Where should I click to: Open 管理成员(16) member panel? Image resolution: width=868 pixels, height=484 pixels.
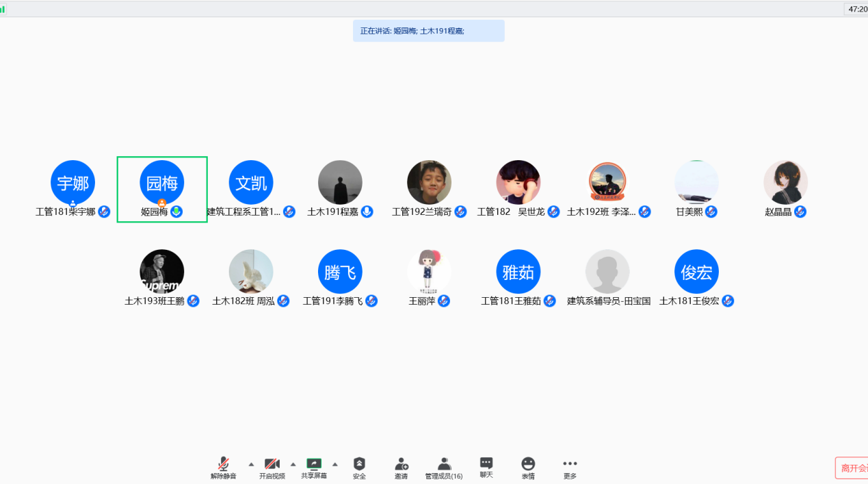click(444, 464)
